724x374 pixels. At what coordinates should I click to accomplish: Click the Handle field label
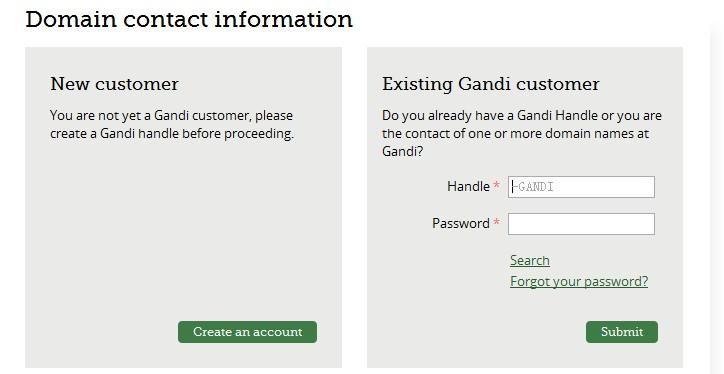click(x=468, y=187)
